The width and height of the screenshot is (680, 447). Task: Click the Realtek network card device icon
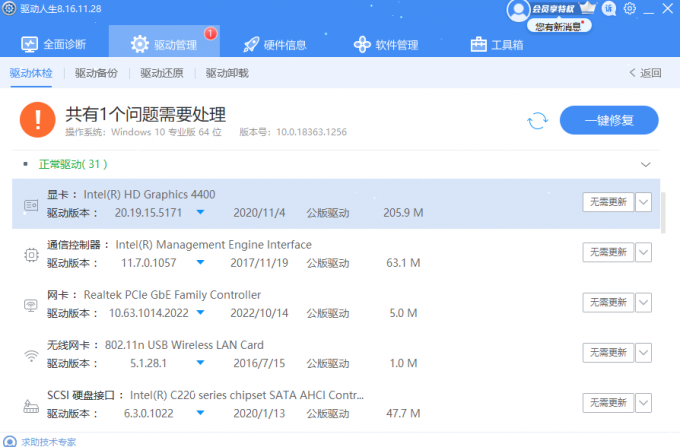pyautogui.click(x=31, y=304)
